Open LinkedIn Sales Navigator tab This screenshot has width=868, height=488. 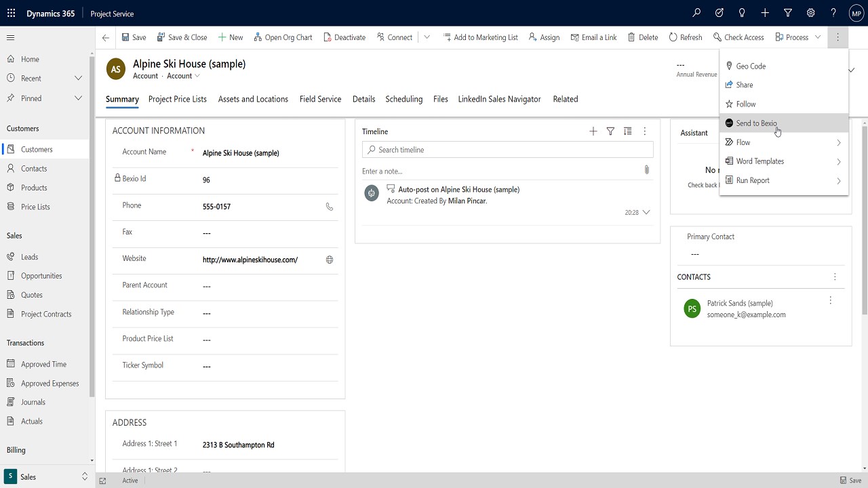(x=499, y=99)
